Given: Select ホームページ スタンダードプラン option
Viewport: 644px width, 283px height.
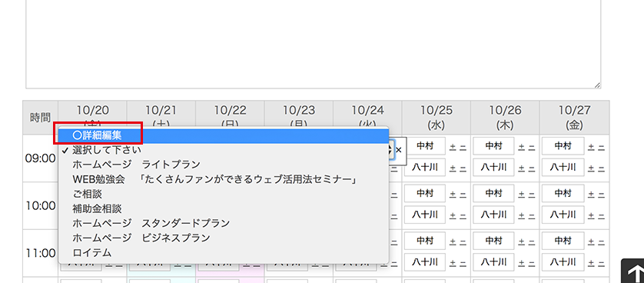Looking at the screenshot, I should coord(224,224).
